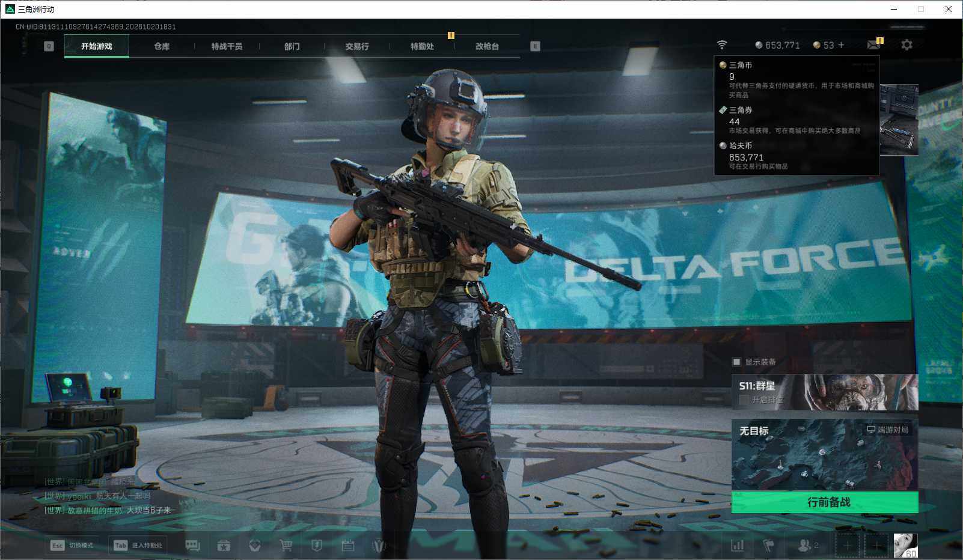Enable the 开启排位 checkbox
963x560 pixels.
[744, 400]
